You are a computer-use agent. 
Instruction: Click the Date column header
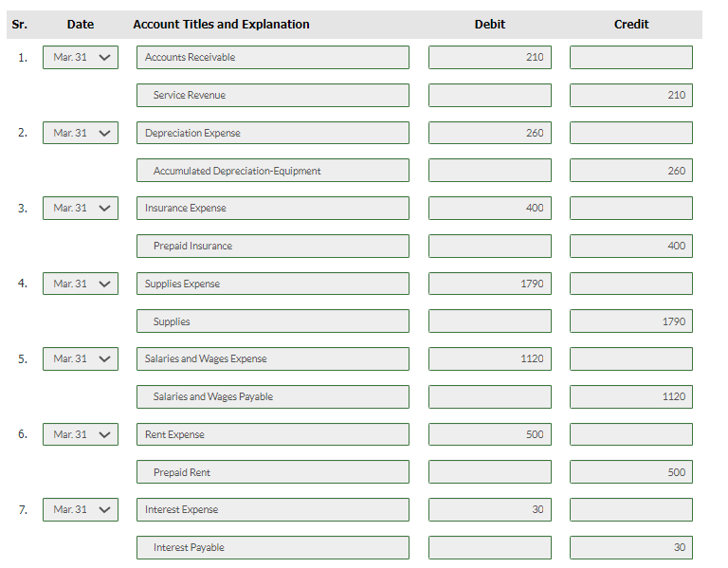coord(81,24)
